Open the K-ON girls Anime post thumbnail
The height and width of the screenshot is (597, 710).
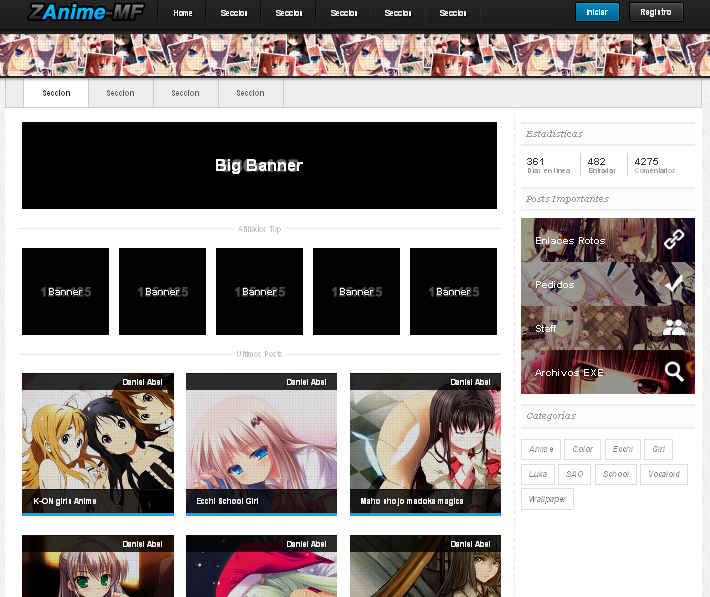coord(98,443)
